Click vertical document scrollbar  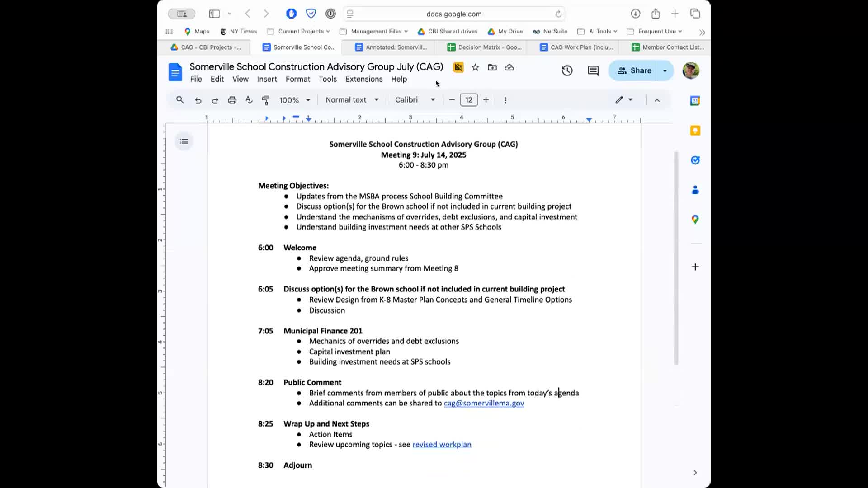pos(676,258)
